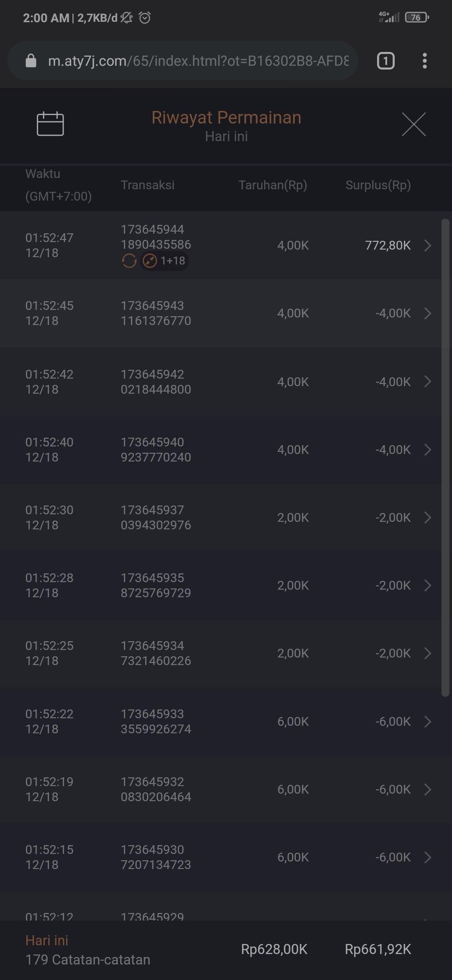Select transaction 173645942 at 01:52:42
Screen dimensions: 452x980
point(156,382)
